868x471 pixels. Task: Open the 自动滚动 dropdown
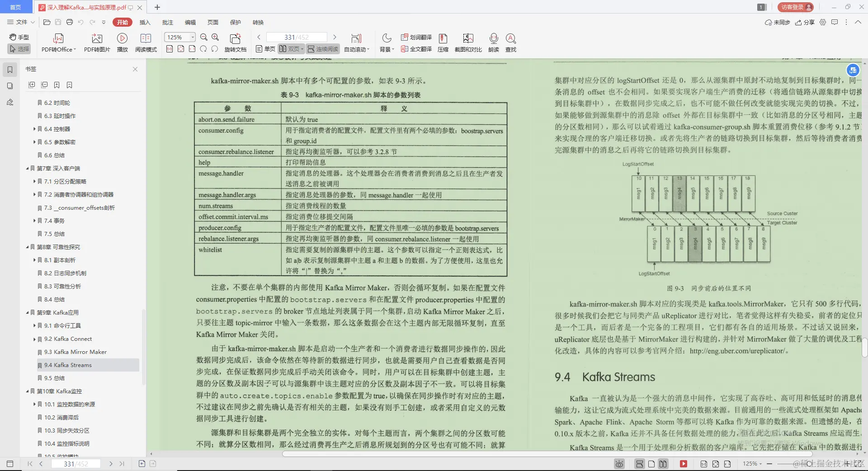357,43
